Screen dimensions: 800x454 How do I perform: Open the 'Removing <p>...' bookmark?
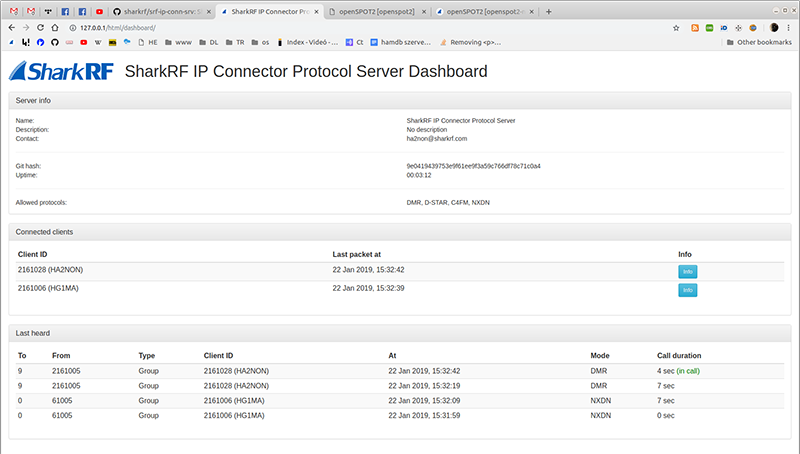tap(470, 42)
